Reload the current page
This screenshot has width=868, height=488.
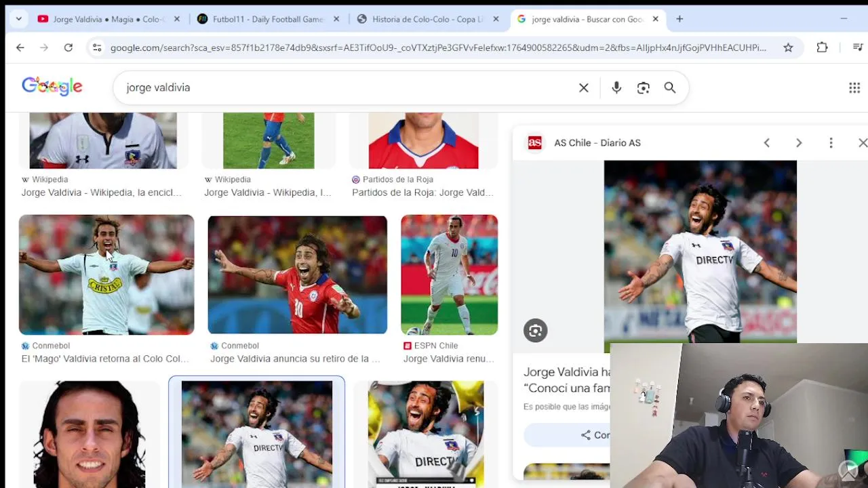(68, 47)
